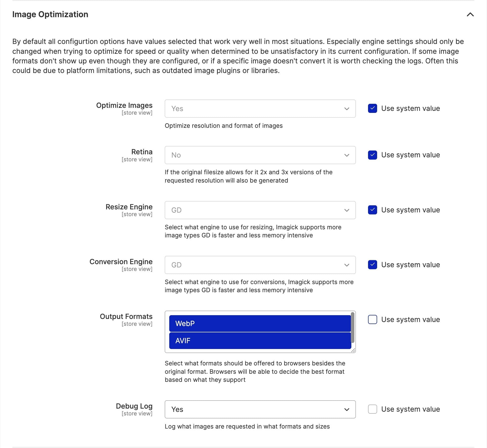This screenshot has height=448, width=487.
Task: Click the Retina dropdown arrow icon
Action: pyautogui.click(x=347, y=155)
